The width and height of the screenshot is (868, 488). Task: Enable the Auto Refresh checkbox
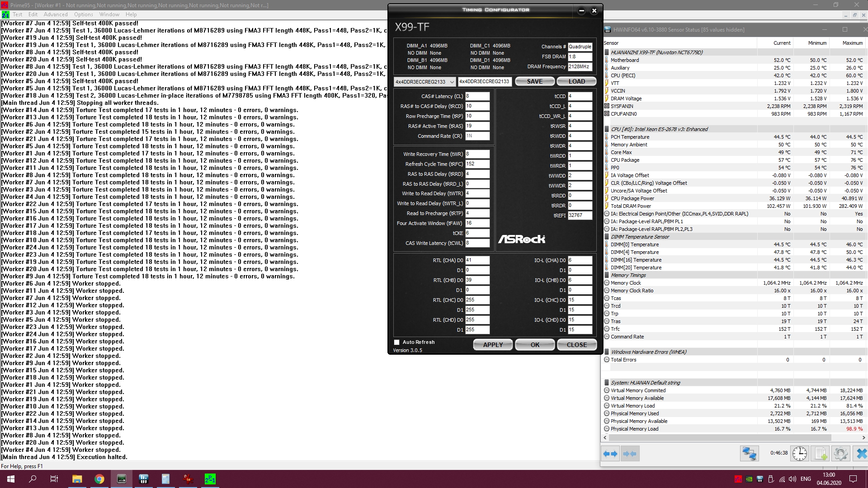pyautogui.click(x=397, y=343)
